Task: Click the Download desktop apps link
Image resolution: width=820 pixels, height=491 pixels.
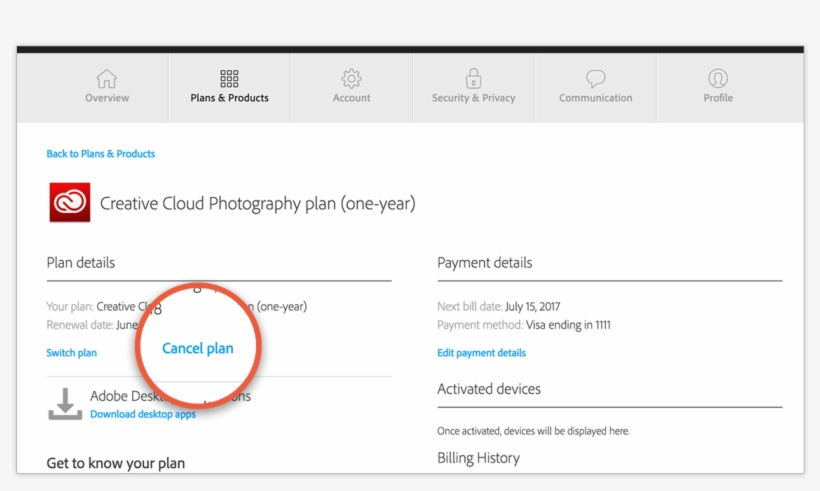Action: 143,414
